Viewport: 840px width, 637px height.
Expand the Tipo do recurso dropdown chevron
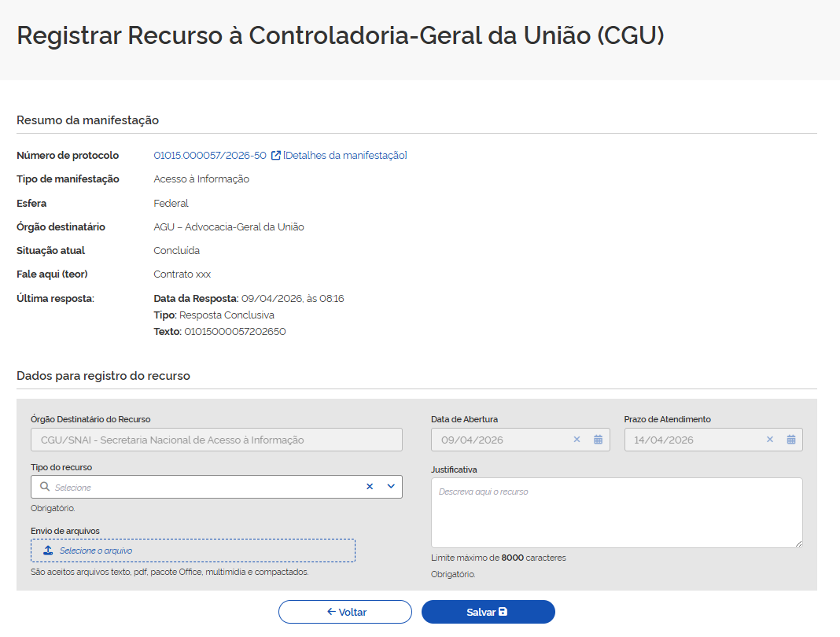[391, 487]
